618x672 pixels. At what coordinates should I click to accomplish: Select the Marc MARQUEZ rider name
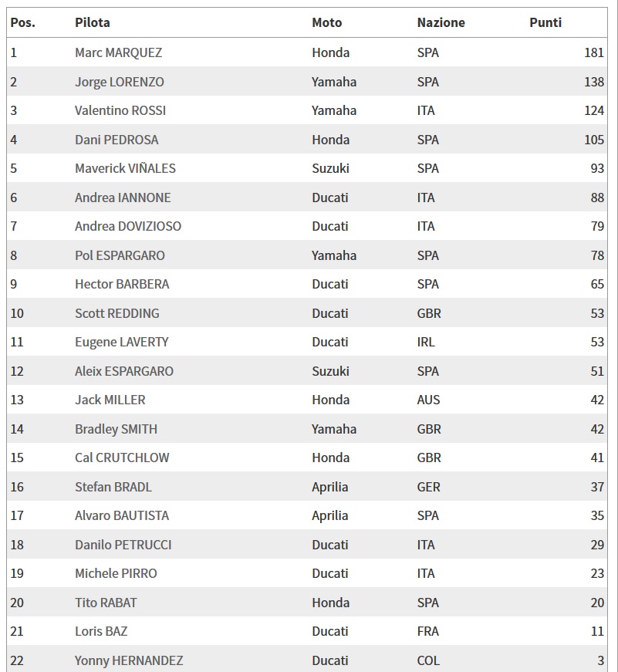(118, 52)
